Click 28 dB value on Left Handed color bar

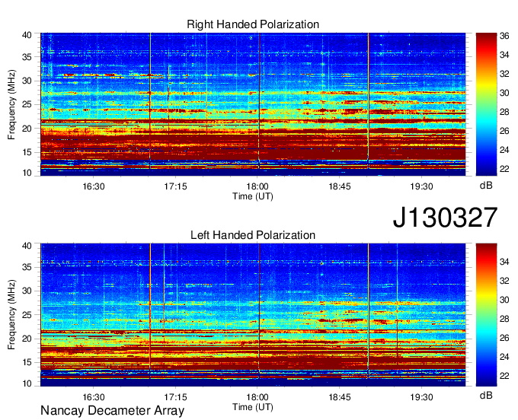coord(504,319)
